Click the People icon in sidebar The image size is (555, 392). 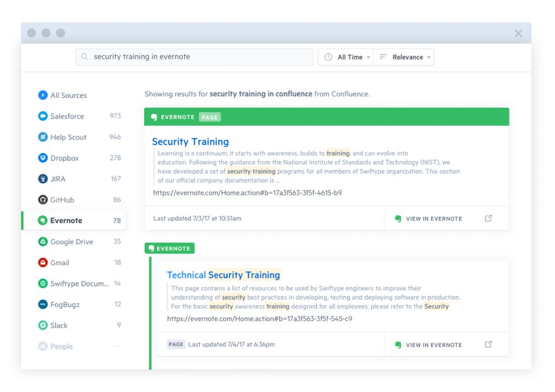point(43,346)
